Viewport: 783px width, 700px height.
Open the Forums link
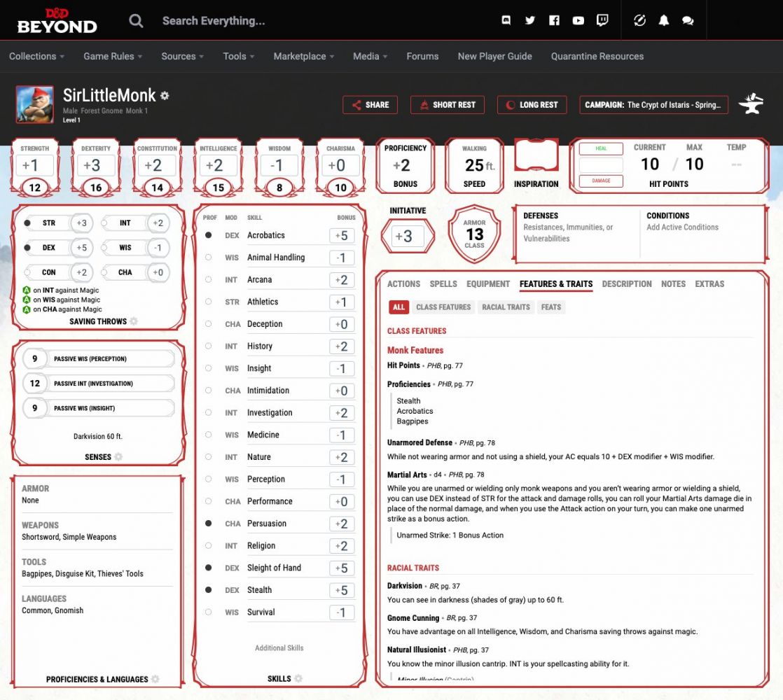[x=422, y=57]
